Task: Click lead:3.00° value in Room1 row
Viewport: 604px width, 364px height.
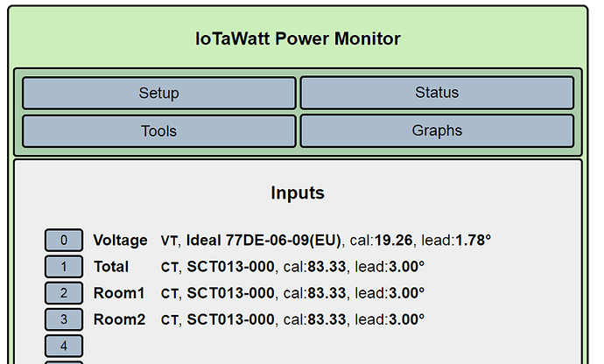Action: (x=390, y=293)
